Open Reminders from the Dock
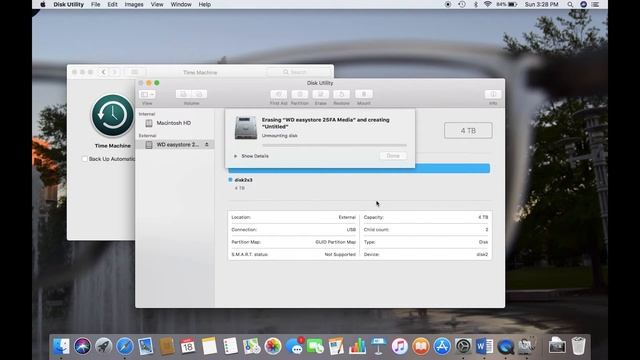The image size is (640, 360). 230,346
